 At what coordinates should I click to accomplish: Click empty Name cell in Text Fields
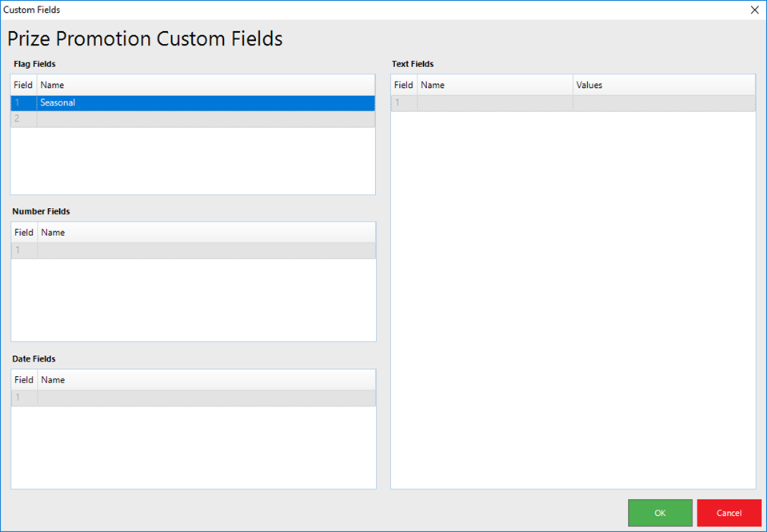pyautogui.click(x=494, y=103)
